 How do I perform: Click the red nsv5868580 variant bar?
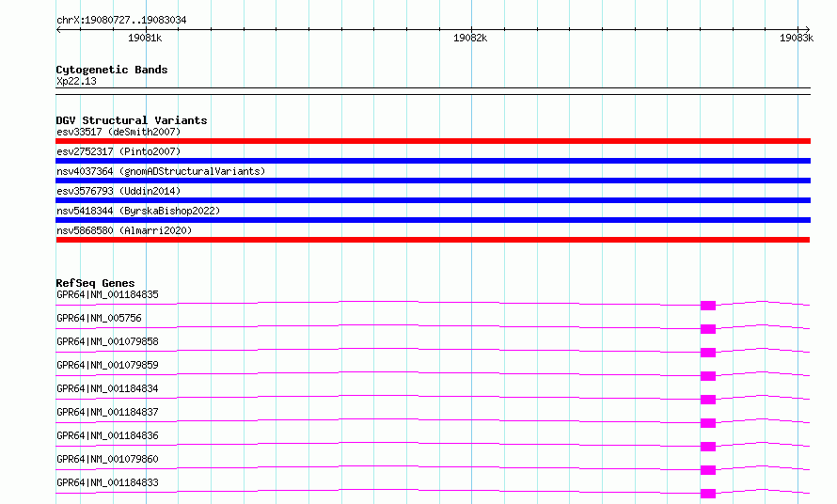(433, 240)
